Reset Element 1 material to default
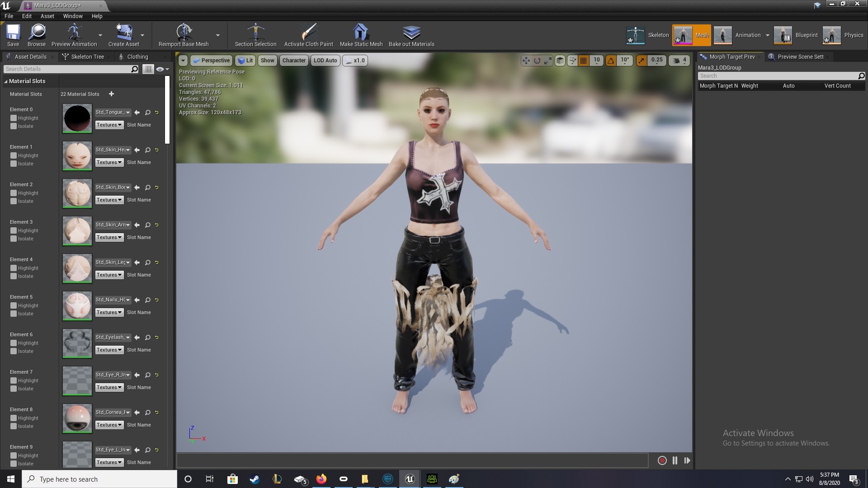Screen dimensions: 868x488 click(157, 150)
